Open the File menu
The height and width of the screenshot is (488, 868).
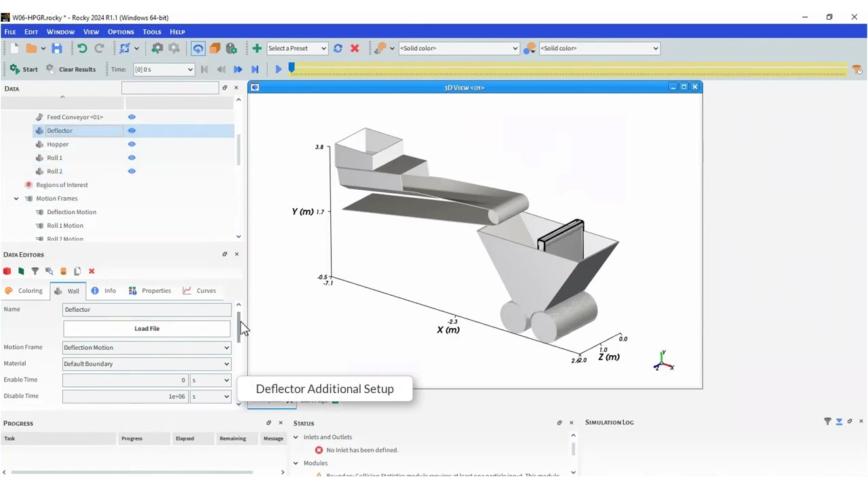10,32
